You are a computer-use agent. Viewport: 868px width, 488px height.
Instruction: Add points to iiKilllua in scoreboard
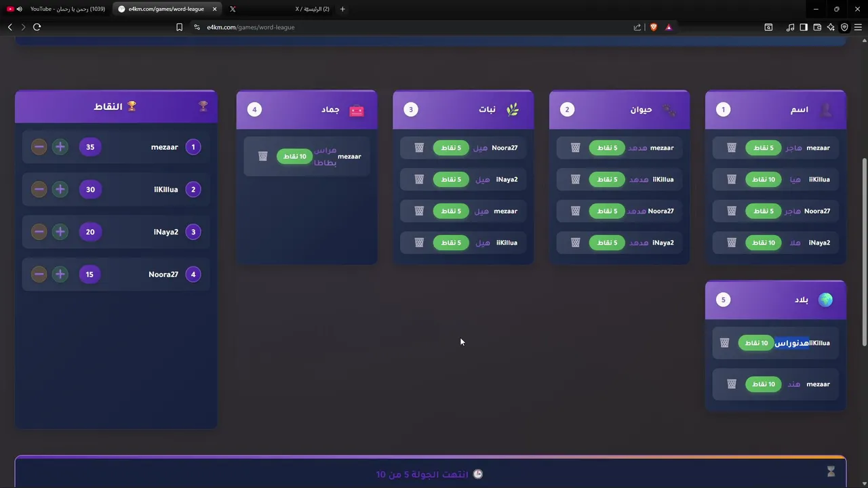click(60, 190)
